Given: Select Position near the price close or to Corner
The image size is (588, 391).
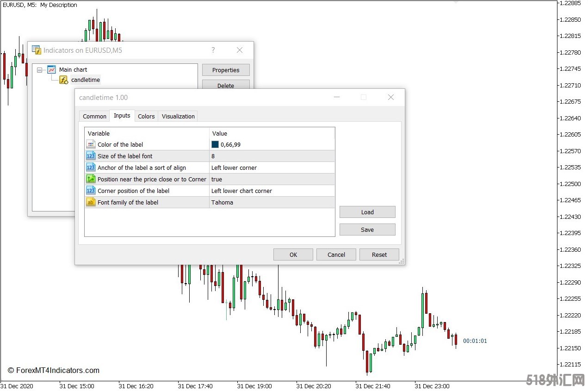Looking at the screenshot, I should pyautogui.click(x=152, y=179).
